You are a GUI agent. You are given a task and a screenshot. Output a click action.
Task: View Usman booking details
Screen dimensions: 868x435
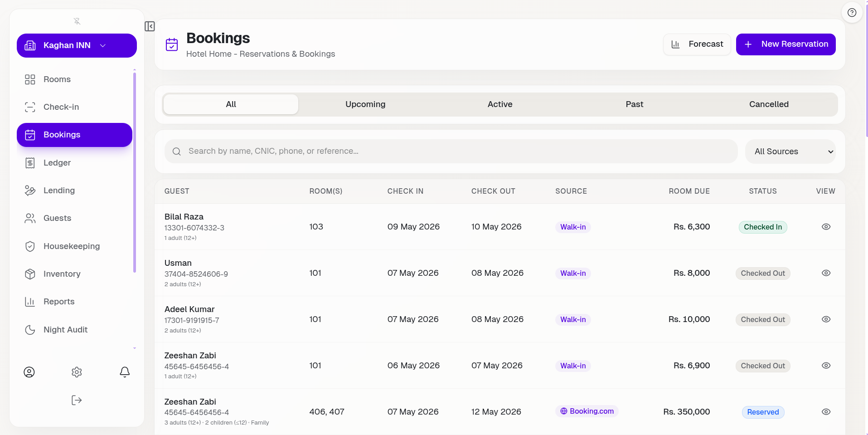coord(826,273)
